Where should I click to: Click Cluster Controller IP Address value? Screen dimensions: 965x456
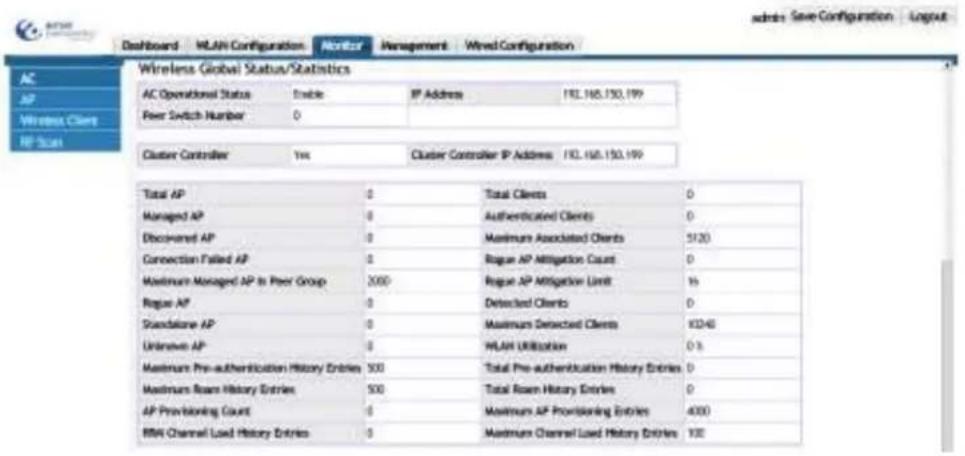(617, 155)
